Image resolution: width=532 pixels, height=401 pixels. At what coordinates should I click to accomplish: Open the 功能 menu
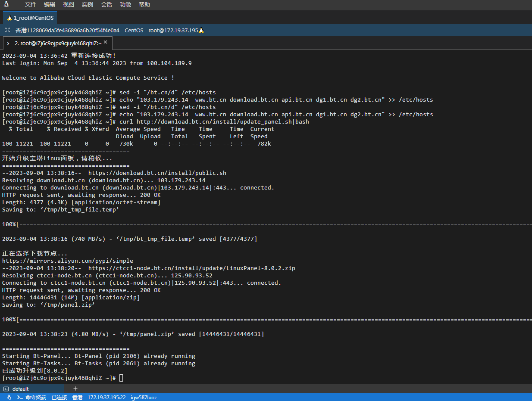tap(125, 4)
